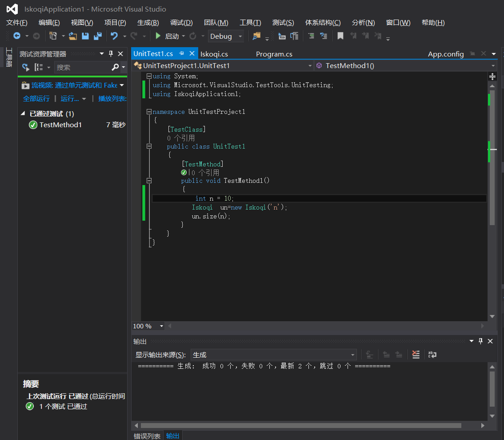Switch to the 错误列表 tab
The width and height of the screenshot is (504, 440).
pyautogui.click(x=147, y=436)
